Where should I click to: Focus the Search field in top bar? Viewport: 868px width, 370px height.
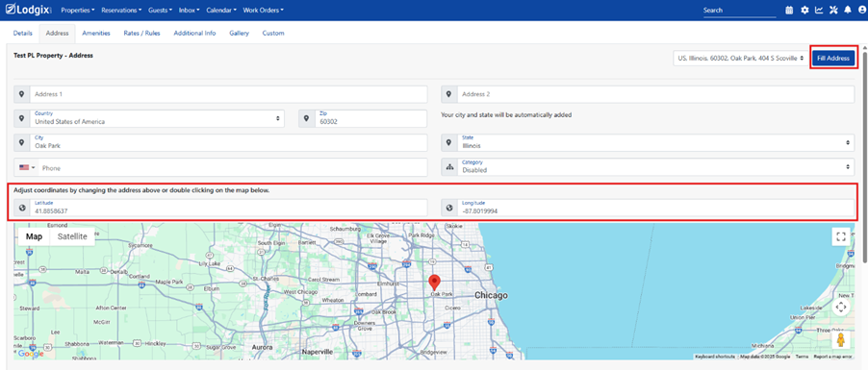(740, 10)
